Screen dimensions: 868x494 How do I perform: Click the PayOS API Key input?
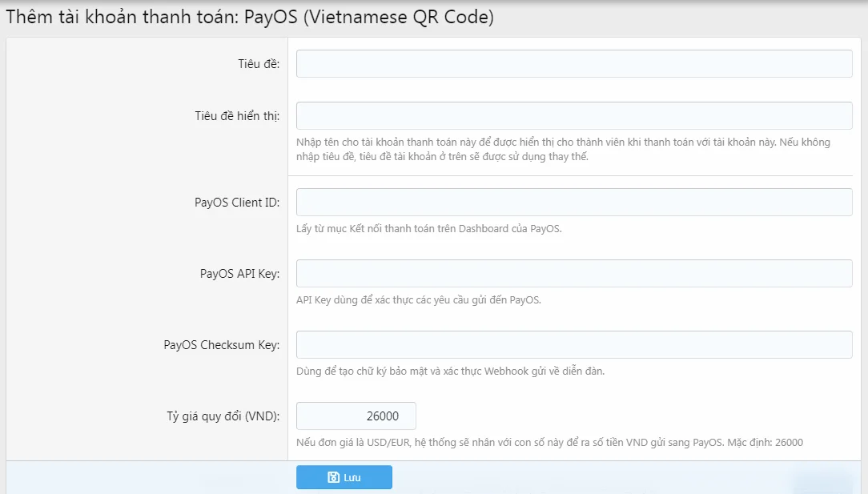[x=573, y=273]
